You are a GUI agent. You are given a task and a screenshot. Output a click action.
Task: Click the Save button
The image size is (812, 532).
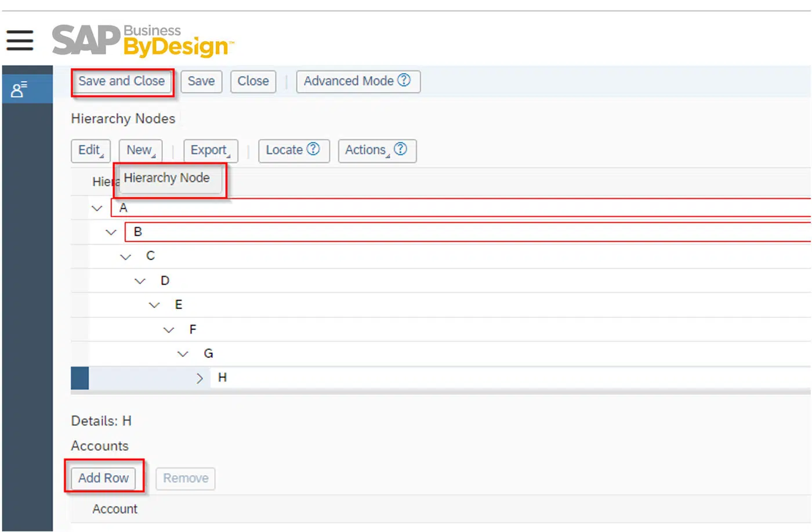pos(201,81)
